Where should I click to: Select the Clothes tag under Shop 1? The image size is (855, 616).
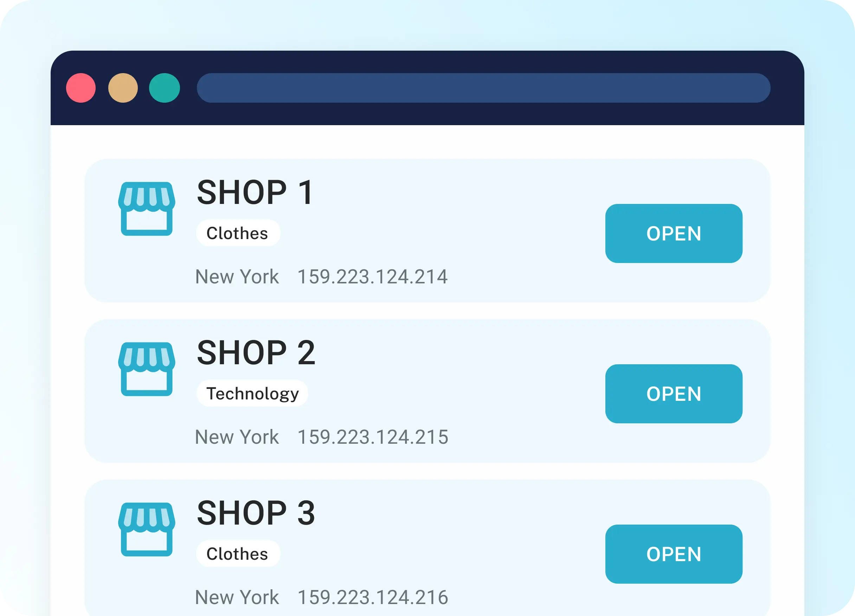pos(238,233)
